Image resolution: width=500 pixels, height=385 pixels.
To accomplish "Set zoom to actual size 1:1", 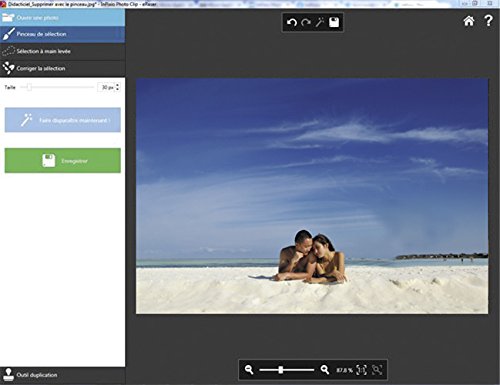I will [x=362, y=370].
